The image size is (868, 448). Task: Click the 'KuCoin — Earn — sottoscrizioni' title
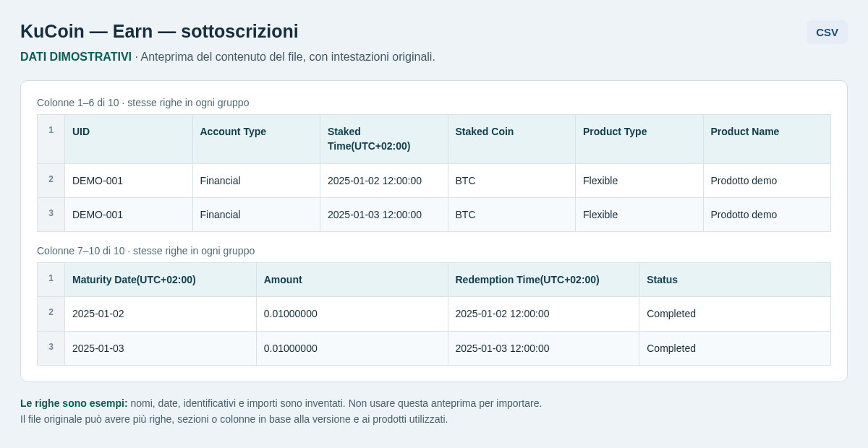(159, 31)
